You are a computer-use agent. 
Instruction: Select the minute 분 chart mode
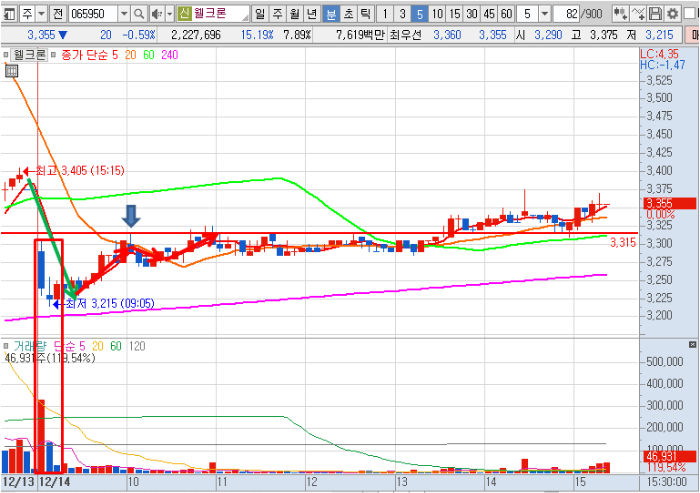click(x=331, y=14)
